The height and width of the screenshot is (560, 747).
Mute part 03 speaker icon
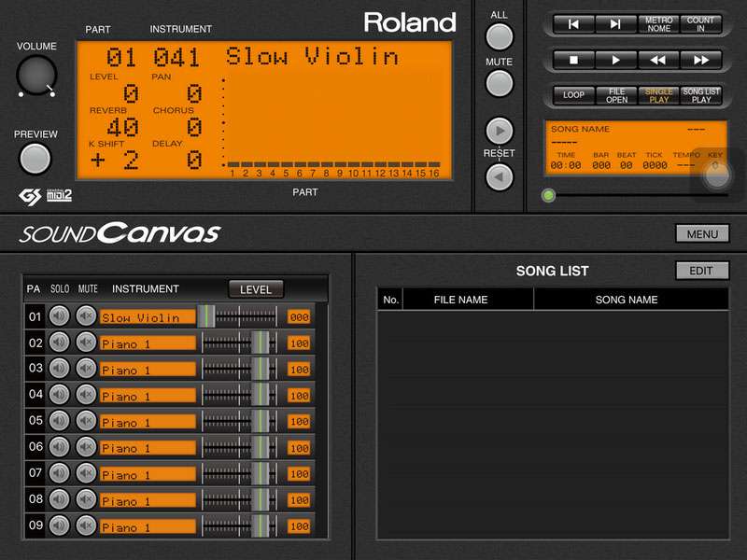click(87, 369)
